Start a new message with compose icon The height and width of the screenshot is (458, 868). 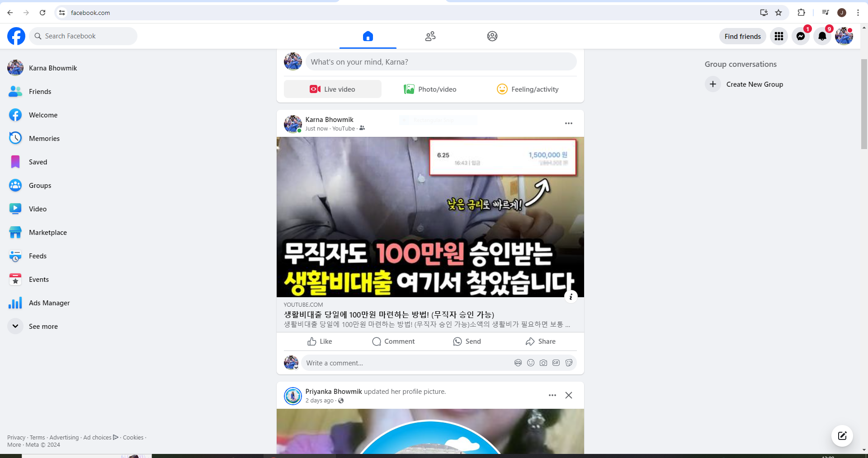coord(842,436)
